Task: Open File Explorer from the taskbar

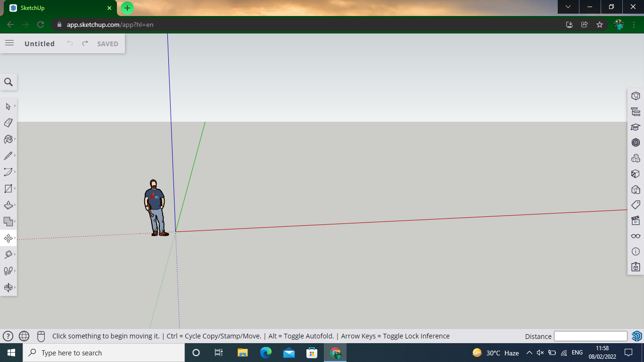Action: [242, 353]
